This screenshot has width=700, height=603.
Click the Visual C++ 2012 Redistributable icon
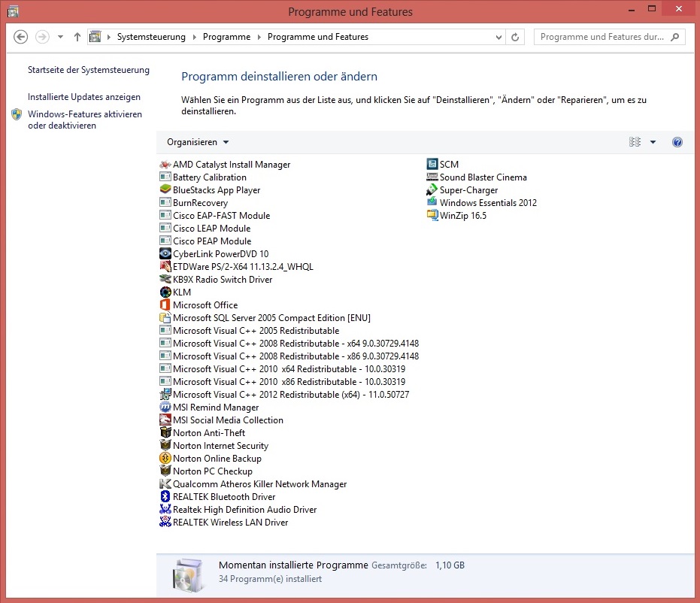165,395
